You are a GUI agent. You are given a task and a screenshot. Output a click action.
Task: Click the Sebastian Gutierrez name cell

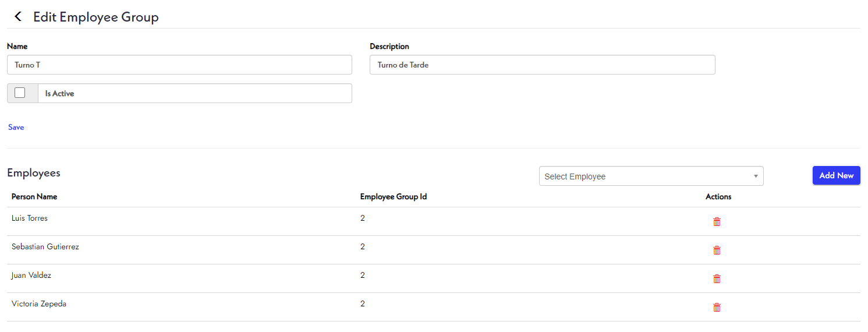tap(45, 247)
